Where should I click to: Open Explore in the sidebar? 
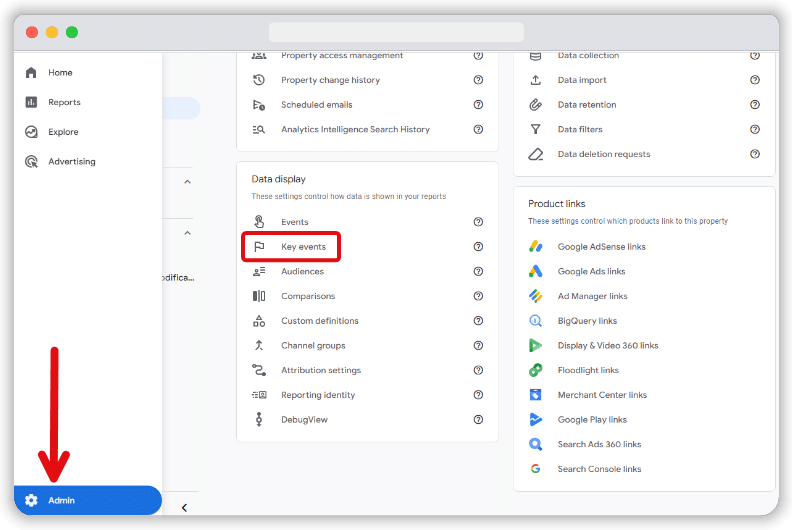click(x=63, y=132)
